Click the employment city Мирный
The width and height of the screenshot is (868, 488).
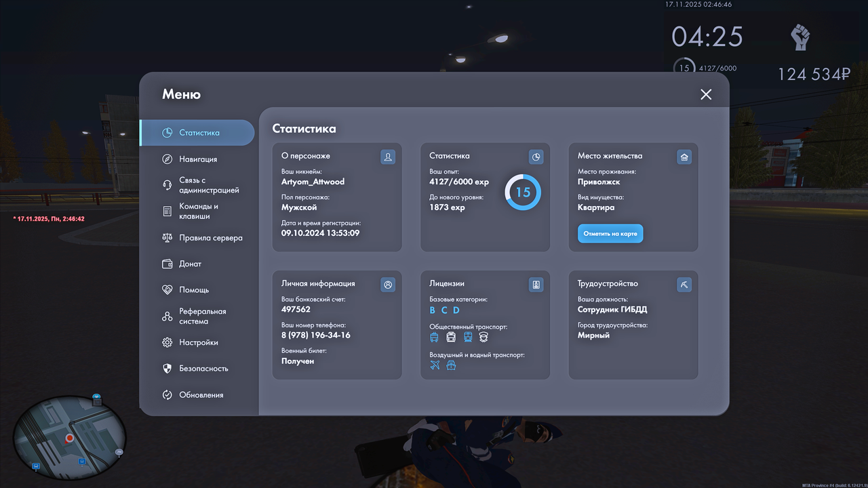[x=593, y=335]
